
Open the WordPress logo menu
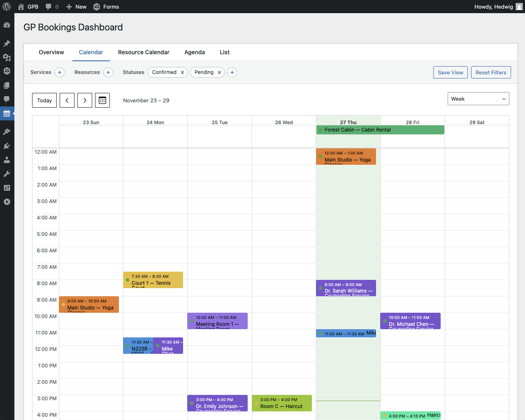(x=7, y=7)
